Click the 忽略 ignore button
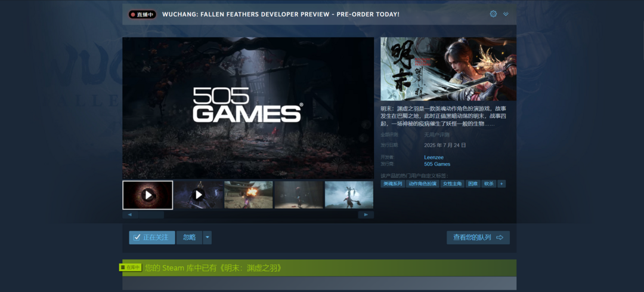644x292 pixels. point(190,238)
